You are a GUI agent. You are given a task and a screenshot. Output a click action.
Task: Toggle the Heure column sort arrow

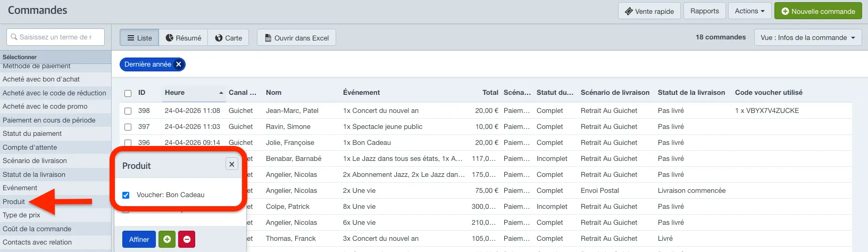tap(221, 93)
